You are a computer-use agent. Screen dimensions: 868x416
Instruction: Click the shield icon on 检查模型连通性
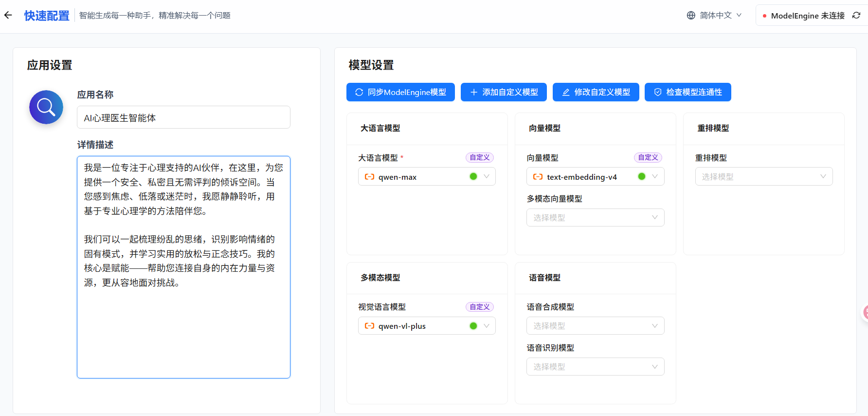pyautogui.click(x=658, y=92)
